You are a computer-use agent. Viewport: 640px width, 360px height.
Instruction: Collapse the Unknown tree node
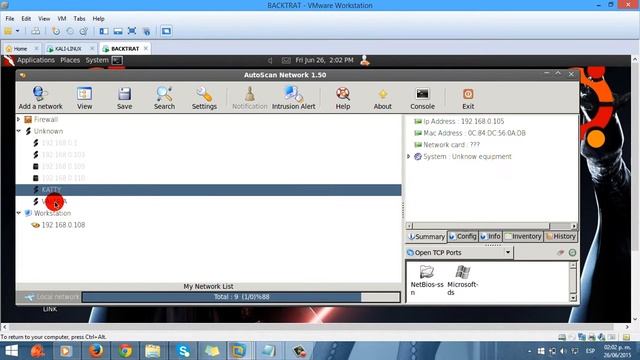pos(18,131)
